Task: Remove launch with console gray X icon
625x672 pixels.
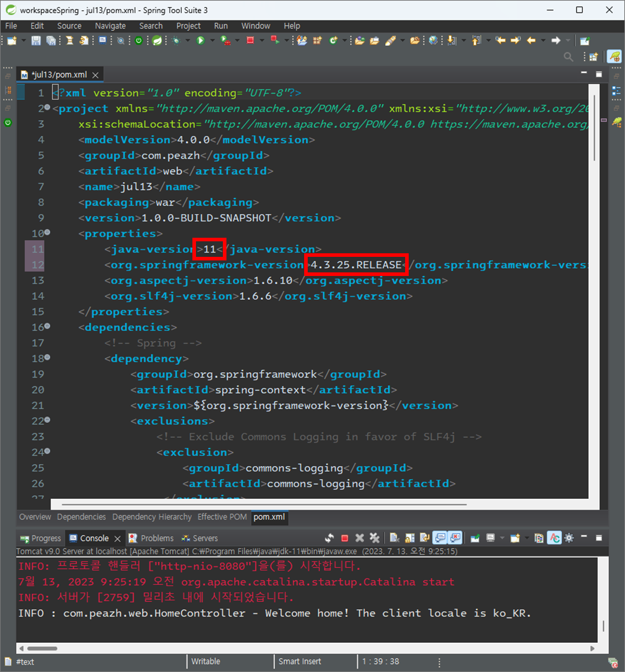Action: point(360,538)
